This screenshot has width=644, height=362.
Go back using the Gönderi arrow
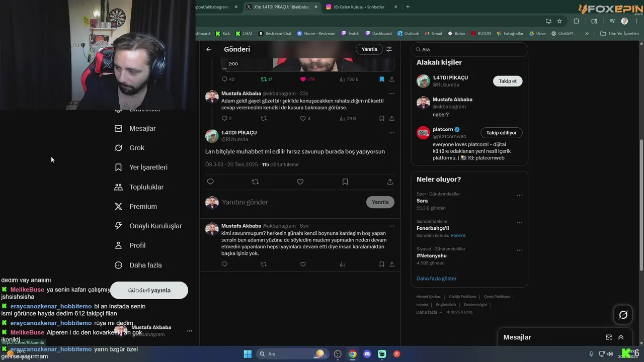[209, 49]
